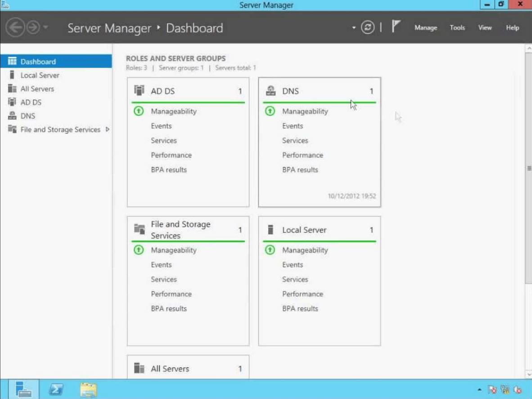
Task: Open Server Manager from the taskbar
Action: (x=23, y=389)
